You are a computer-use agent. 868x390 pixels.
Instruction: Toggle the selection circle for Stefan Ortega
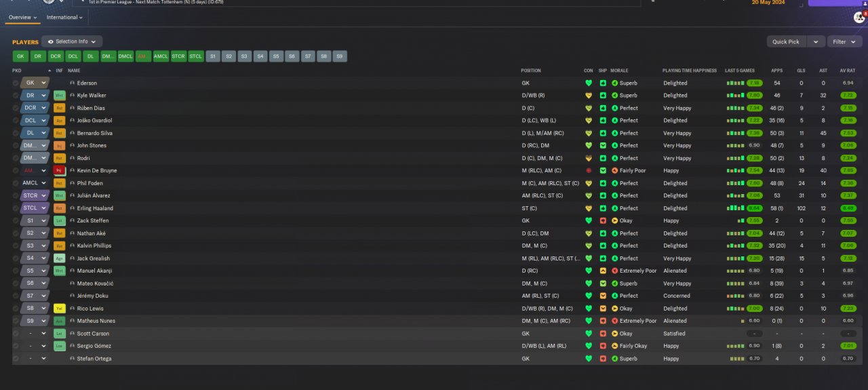pyautogui.click(x=16, y=358)
